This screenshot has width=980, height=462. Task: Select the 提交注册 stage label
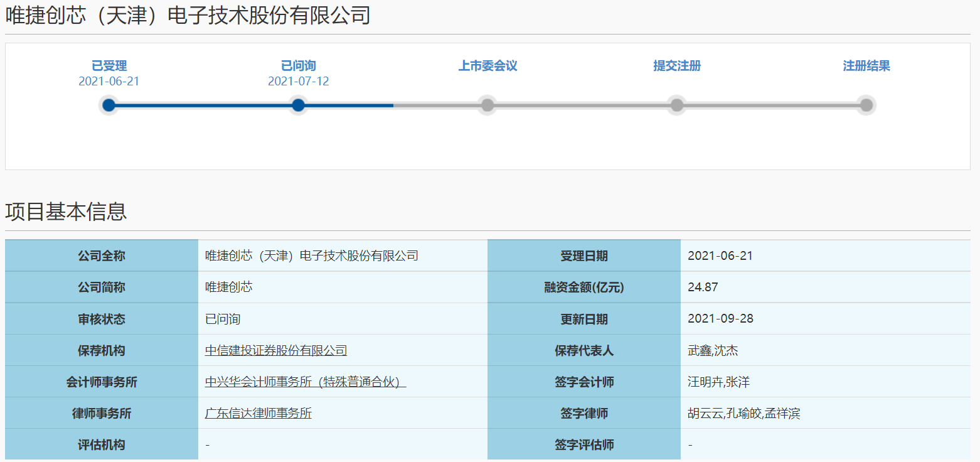[677, 66]
